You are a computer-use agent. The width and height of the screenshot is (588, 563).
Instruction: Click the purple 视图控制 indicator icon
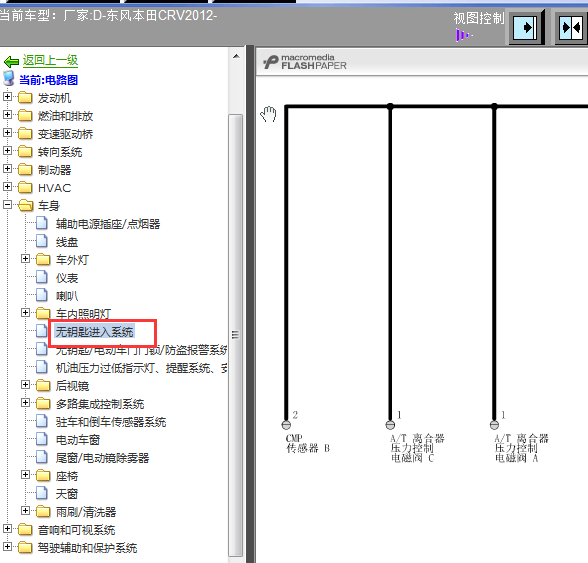464,36
